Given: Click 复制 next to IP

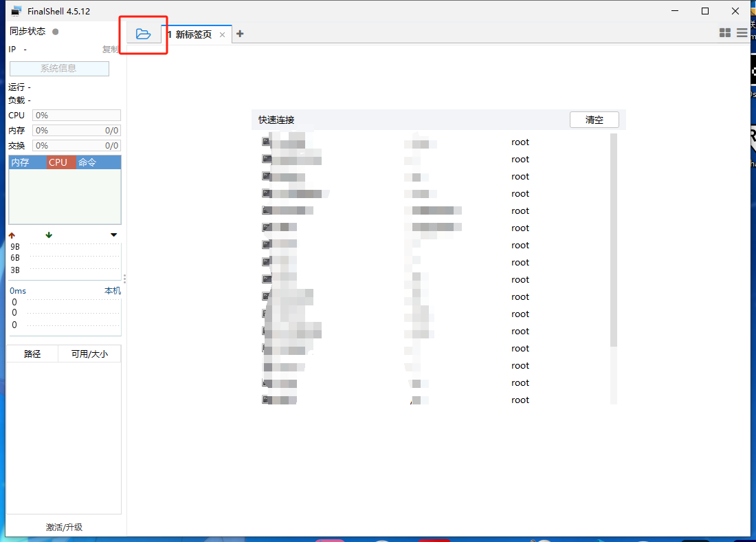Looking at the screenshot, I should (110, 50).
